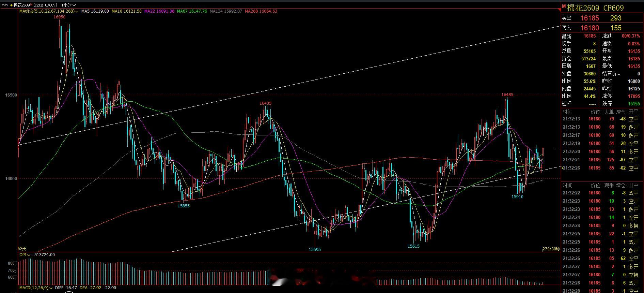Expand the MA组合 indicator dropdown
The image size is (644, 293).
click(x=77, y=11)
